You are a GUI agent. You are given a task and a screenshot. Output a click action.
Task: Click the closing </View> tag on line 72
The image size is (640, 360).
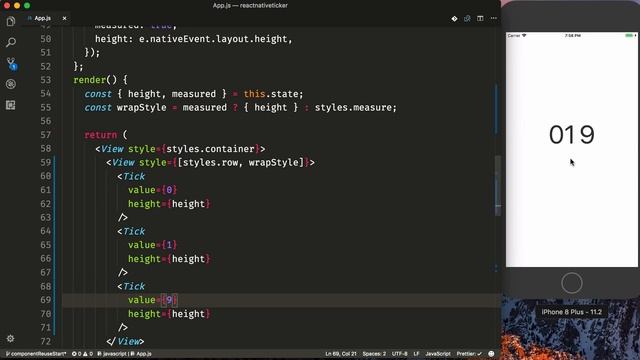tap(125, 342)
